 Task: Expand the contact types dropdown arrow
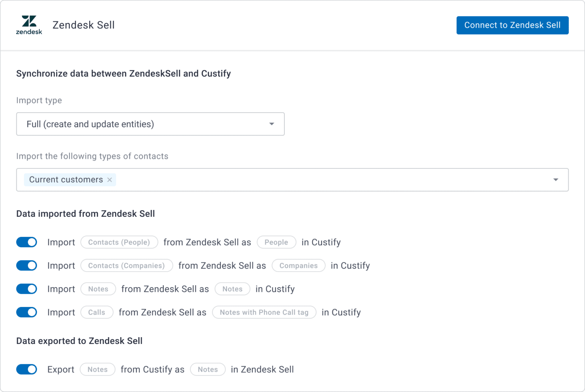click(556, 179)
